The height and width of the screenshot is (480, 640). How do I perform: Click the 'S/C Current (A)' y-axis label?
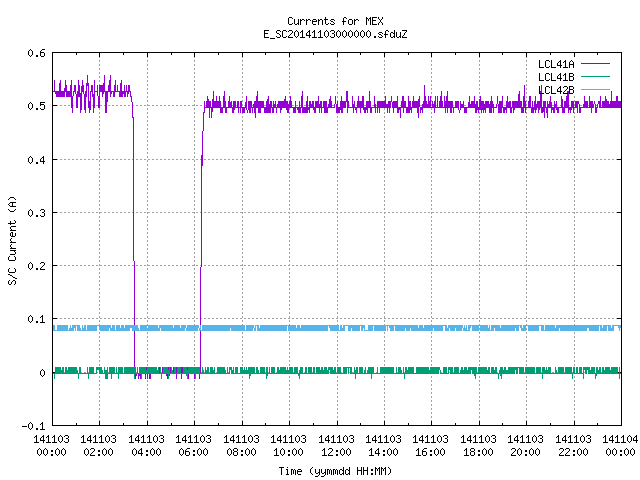point(12,241)
